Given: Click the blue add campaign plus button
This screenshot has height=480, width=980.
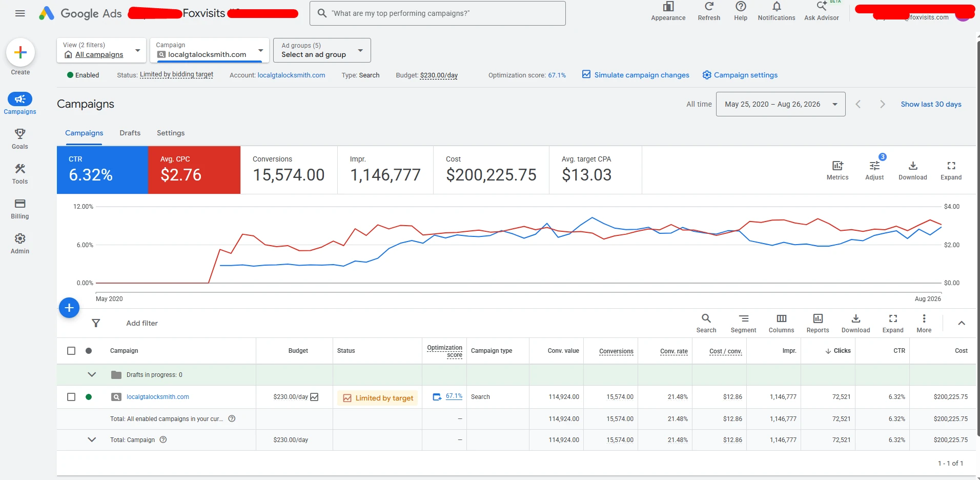Looking at the screenshot, I should (x=69, y=308).
